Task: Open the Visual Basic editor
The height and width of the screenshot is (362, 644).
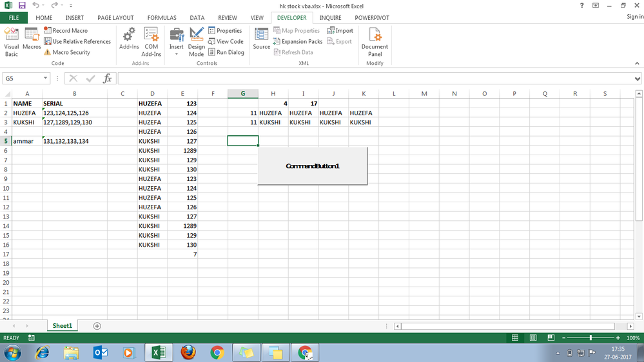Action: [x=12, y=42]
